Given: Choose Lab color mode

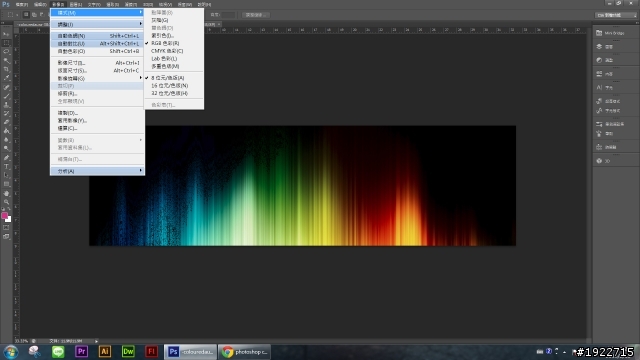Looking at the screenshot, I should 174,59.
